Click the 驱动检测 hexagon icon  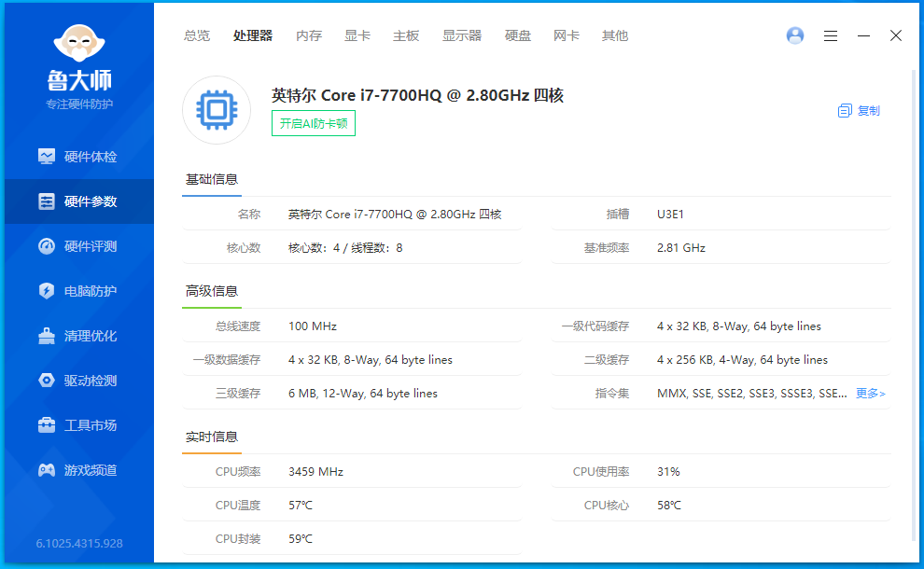pos(46,381)
